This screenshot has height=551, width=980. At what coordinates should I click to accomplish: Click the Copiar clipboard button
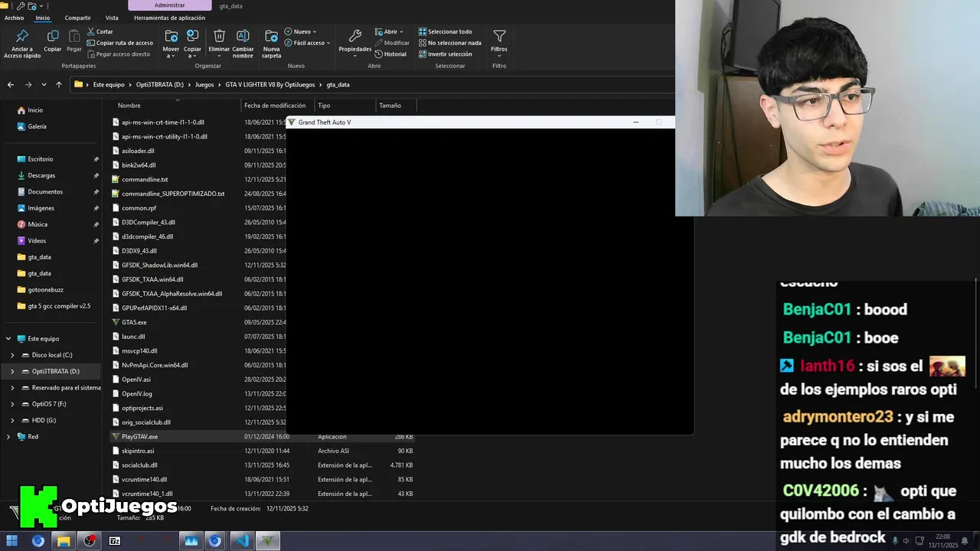point(52,41)
